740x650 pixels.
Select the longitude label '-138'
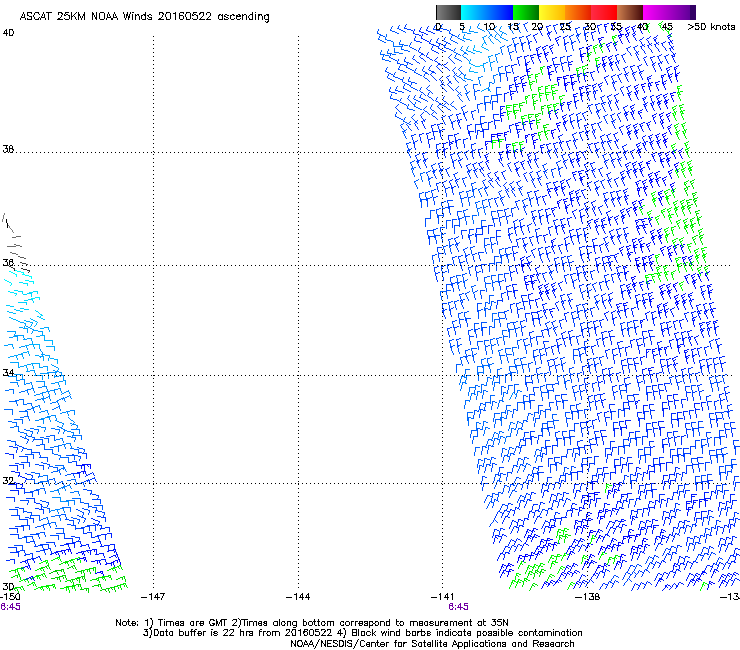[588, 597]
